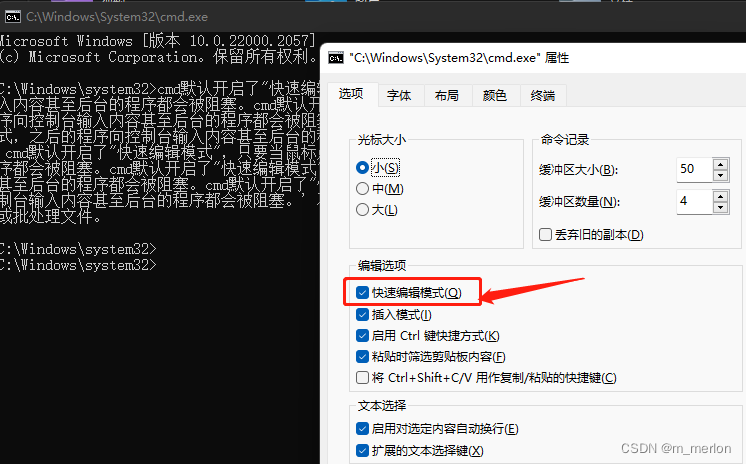This screenshot has width=746, height=464.
Task: Enable Ctrl+Shift+C/V copy paste shortcut checkbox
Action: point(362,377)
